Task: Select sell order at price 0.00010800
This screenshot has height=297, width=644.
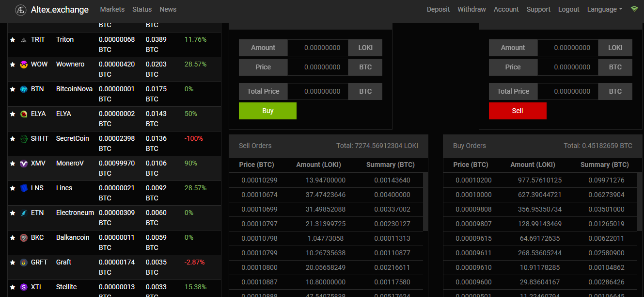Action: [326, 267]
